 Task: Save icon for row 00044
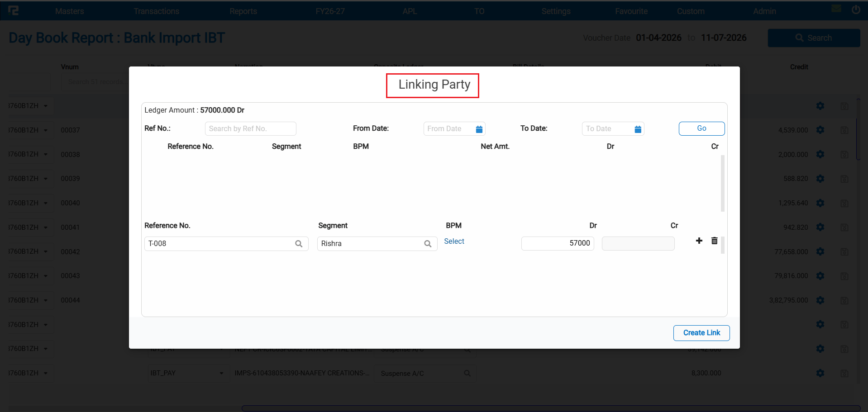coord(844,300)
